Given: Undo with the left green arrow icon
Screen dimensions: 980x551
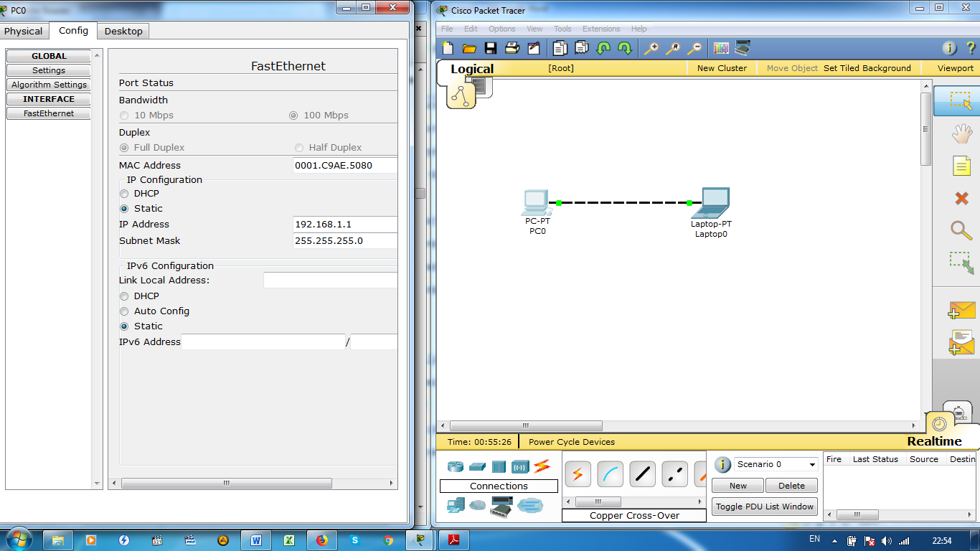Looking at the screenshot, I should point(603,48).
